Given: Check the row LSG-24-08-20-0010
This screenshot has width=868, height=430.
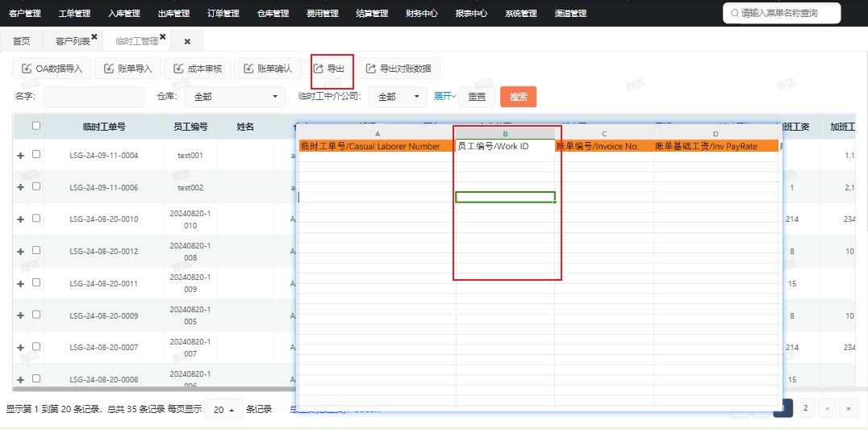Looking at the screenshot, I should tap(36, 218).
